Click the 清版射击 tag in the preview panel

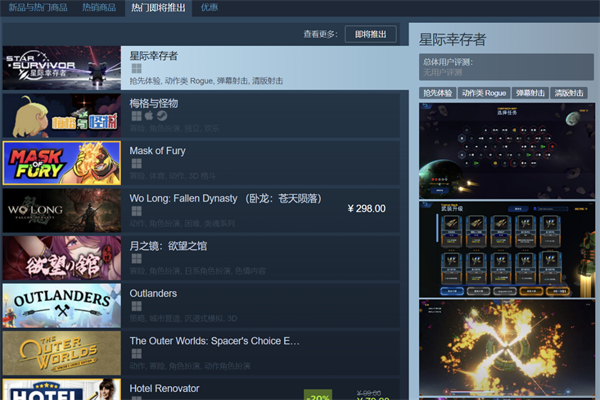569,93
